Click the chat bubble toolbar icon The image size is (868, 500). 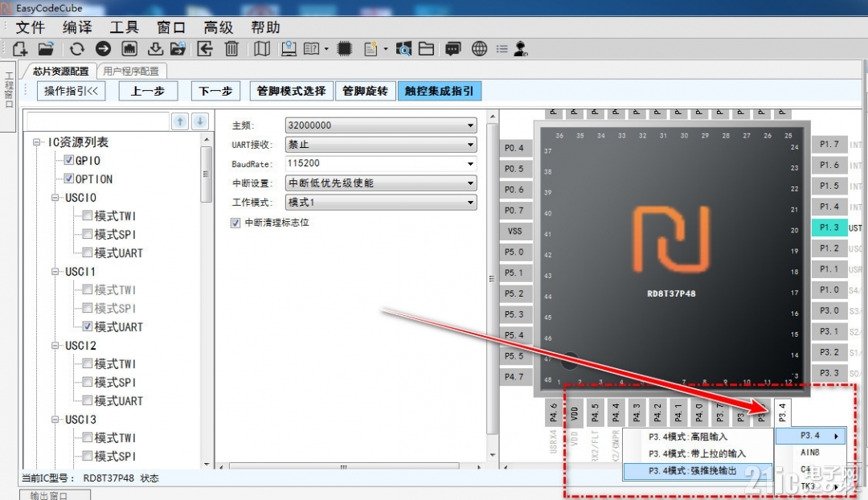point(452,49)
